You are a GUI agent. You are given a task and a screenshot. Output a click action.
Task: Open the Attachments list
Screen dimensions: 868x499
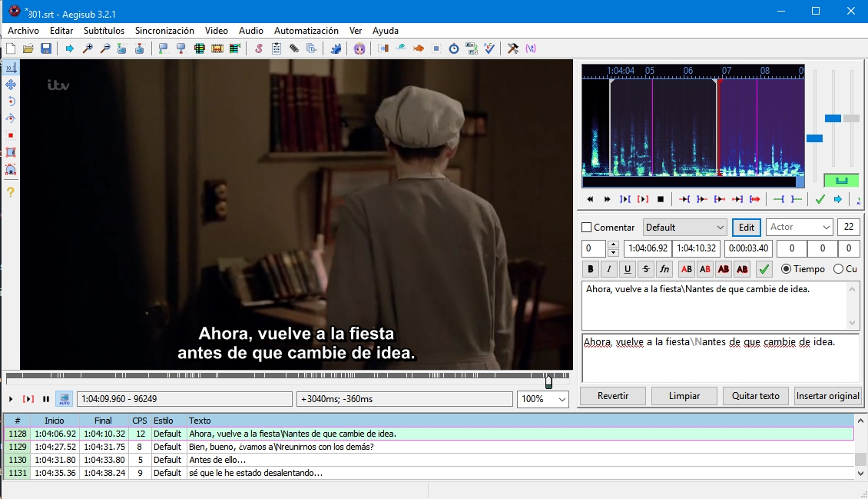tap(294, 48)
